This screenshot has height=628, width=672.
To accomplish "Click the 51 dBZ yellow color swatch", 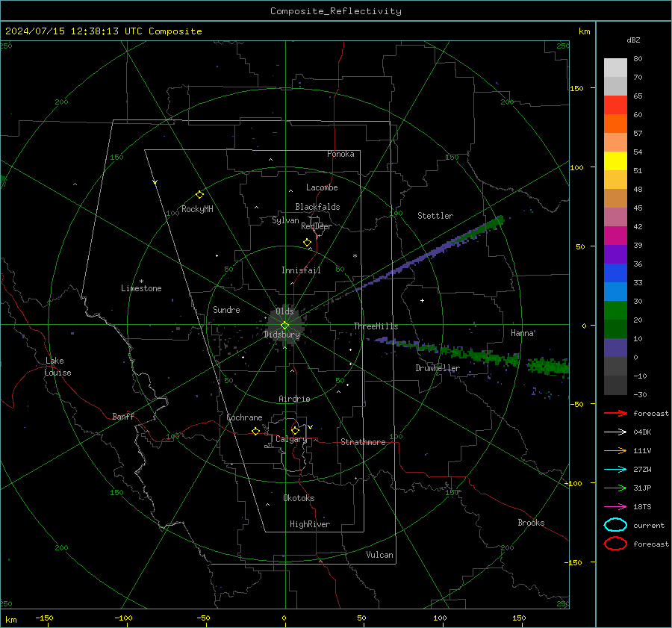I will point(615,161).
